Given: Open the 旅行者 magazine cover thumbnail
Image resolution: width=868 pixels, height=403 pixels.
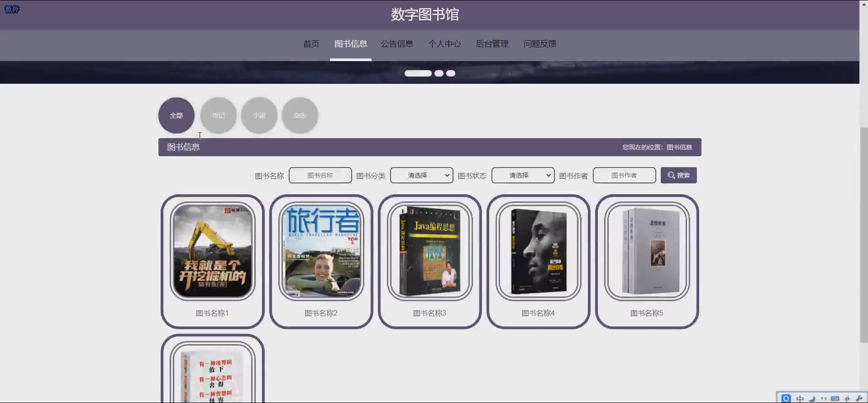Looking at the screenshot, I should pyautogui.click(x=321, y=251).
